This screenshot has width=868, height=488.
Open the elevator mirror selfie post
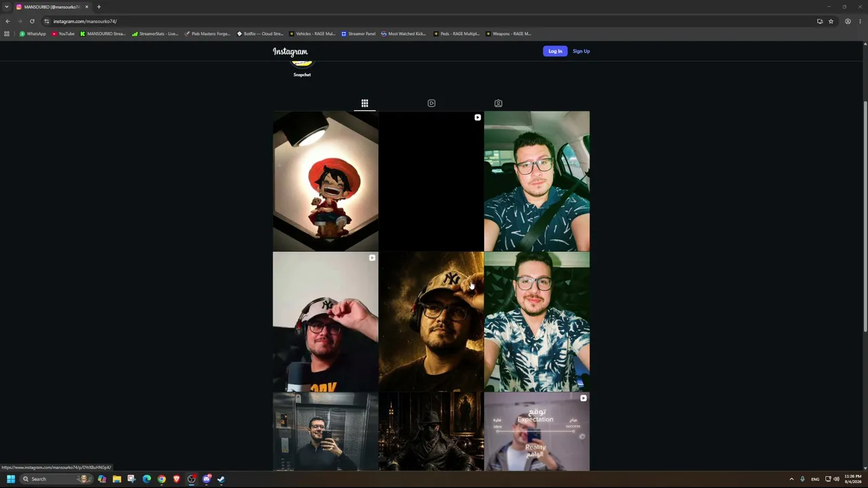coord(325,432)
